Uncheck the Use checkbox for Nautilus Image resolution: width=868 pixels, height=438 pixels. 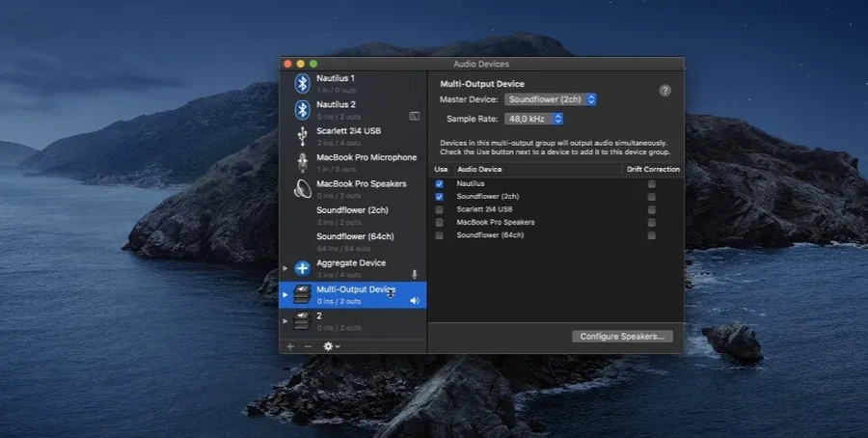pyautogui.click(x=439, y=184)
